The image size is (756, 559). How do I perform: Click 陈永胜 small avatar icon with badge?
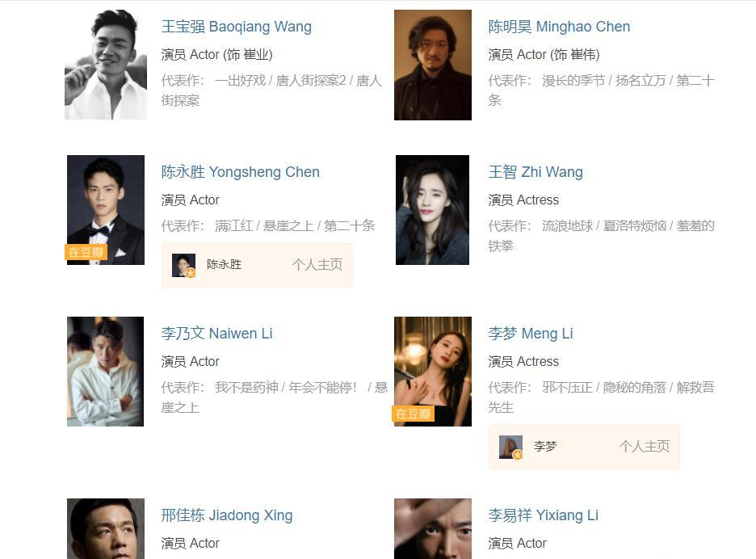[183, 265]
